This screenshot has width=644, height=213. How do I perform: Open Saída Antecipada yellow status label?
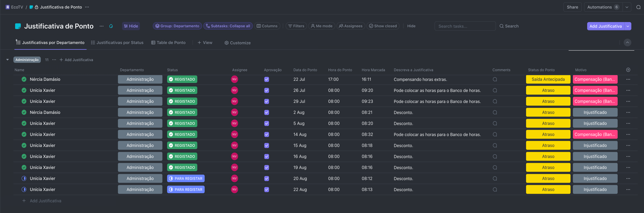click(x=548, y=79)
